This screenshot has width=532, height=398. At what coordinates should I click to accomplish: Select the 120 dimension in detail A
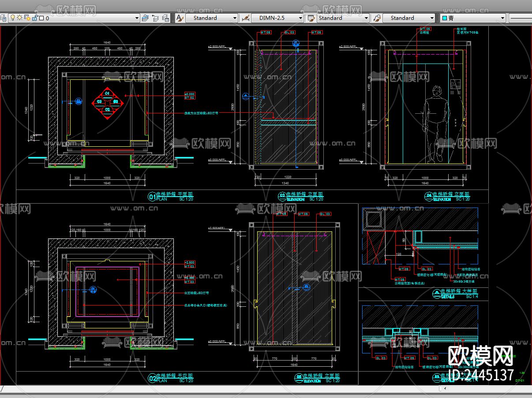(x=398, y=254)
